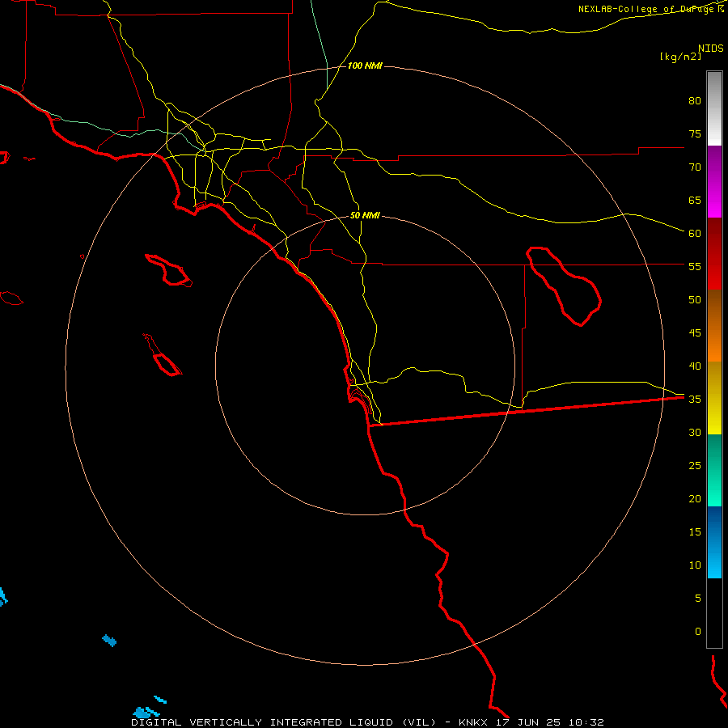Viewport: 728px width, 728px height.
Task: Pick the red segment of the color scale
Action: 714,253
